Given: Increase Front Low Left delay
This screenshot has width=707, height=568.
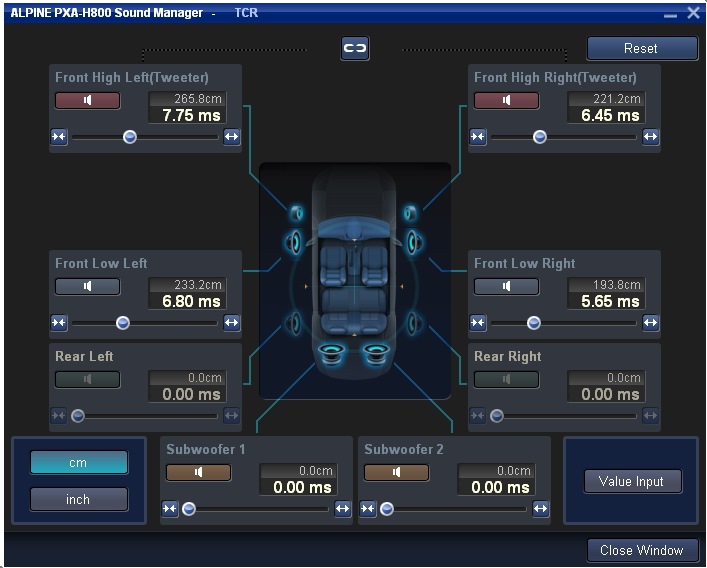Looking at the screenshot, I should click(231, 323).
